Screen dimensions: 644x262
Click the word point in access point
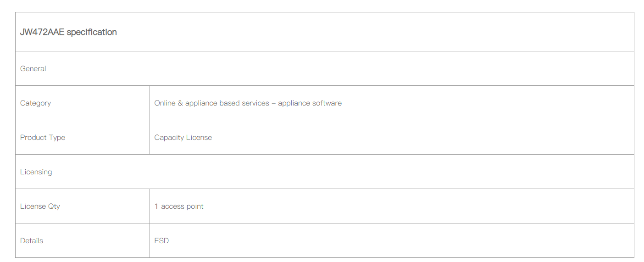(195, 206)
